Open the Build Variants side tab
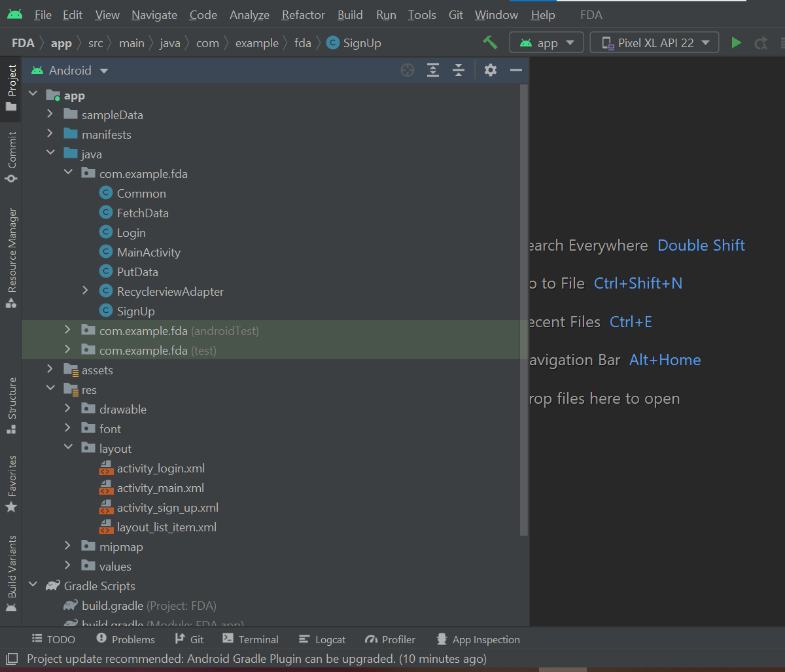The image size is (785, 672). tap(11, 574)
